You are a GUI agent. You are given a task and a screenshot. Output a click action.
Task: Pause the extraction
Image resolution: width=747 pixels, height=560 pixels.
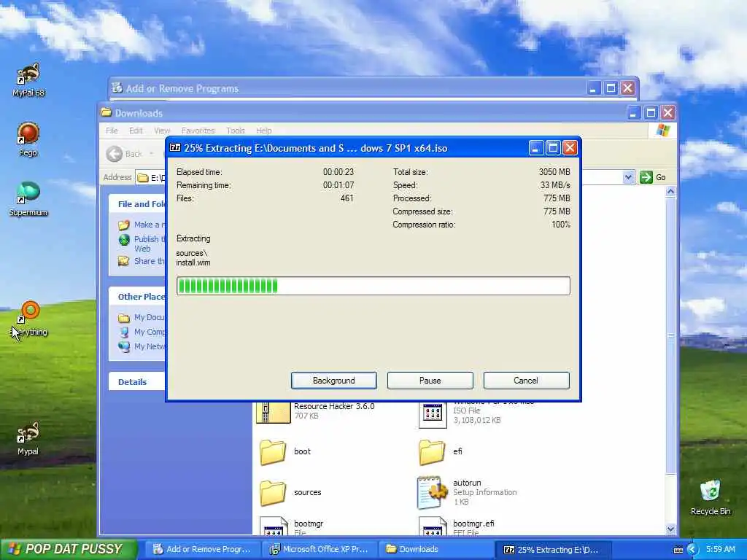pyautogui.click(x=430, y=381)
